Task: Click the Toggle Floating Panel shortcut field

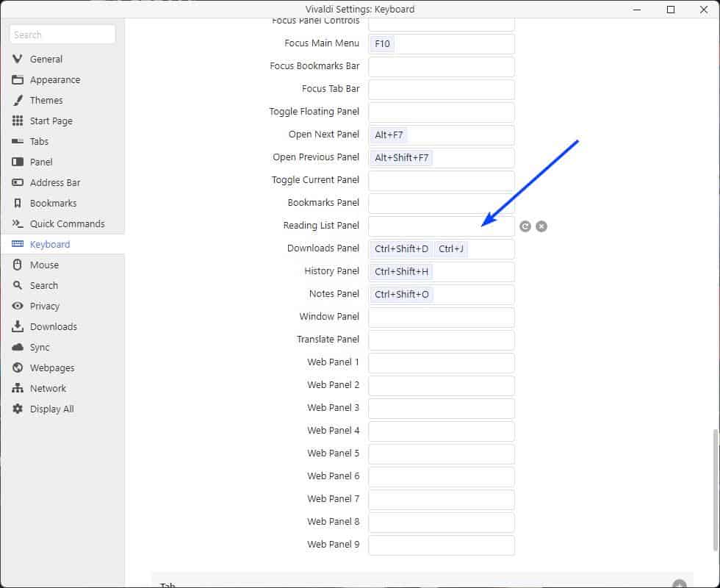Action: 441,112
